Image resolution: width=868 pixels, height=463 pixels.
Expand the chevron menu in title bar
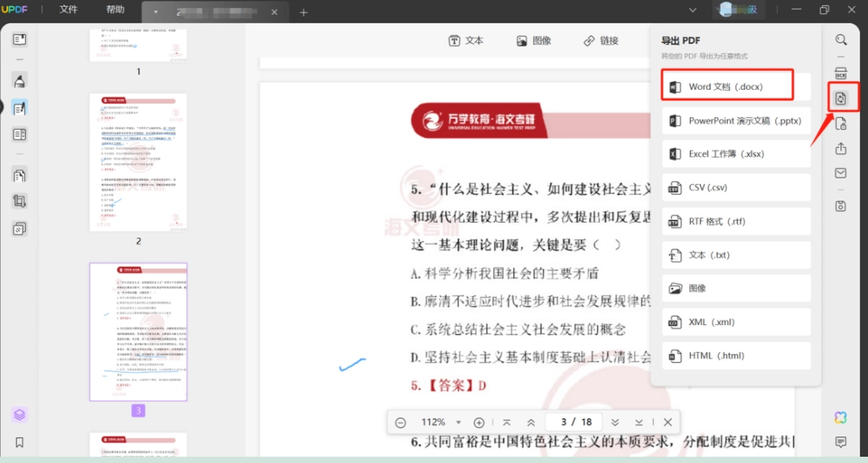pyautogui.click(x=693, y=10)
